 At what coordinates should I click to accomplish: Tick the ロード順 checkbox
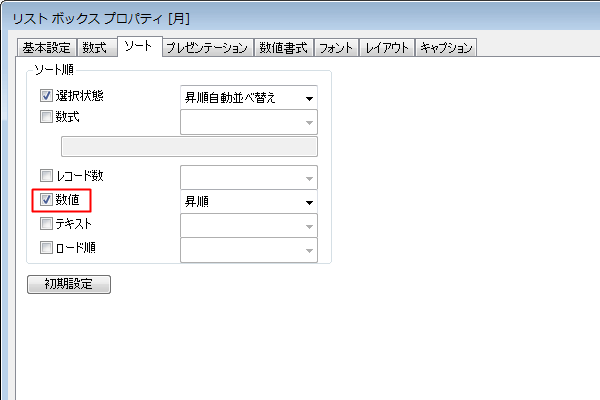pos(46,247)
